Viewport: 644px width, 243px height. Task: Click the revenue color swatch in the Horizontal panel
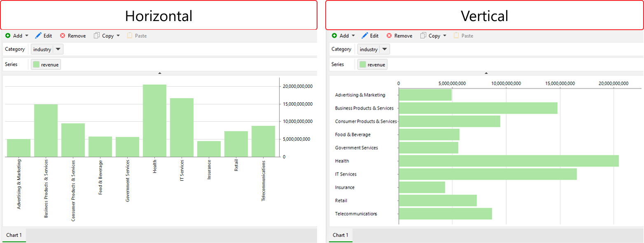[x=36, y=64]
